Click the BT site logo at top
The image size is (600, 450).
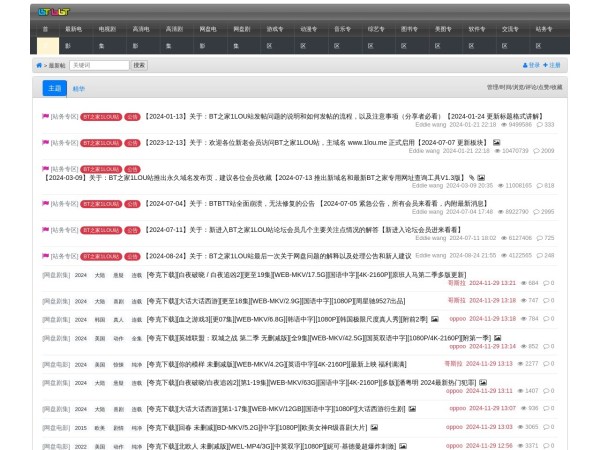(54, 12)
